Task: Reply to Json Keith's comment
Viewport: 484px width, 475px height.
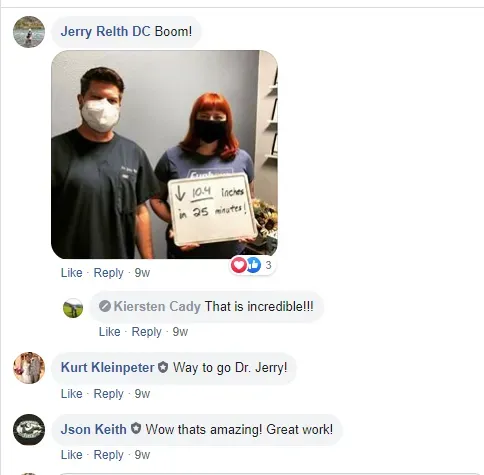Action: point(108,455)
